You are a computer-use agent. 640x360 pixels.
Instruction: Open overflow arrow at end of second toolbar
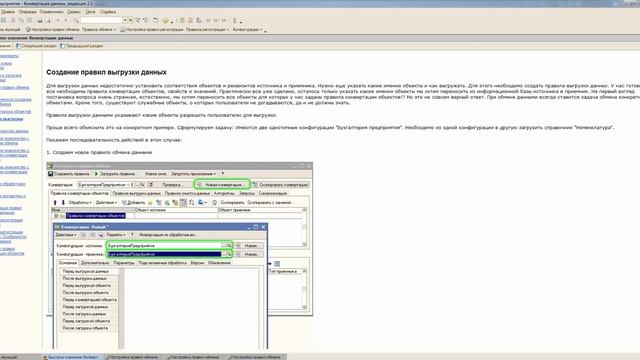[x=266, y=31]
